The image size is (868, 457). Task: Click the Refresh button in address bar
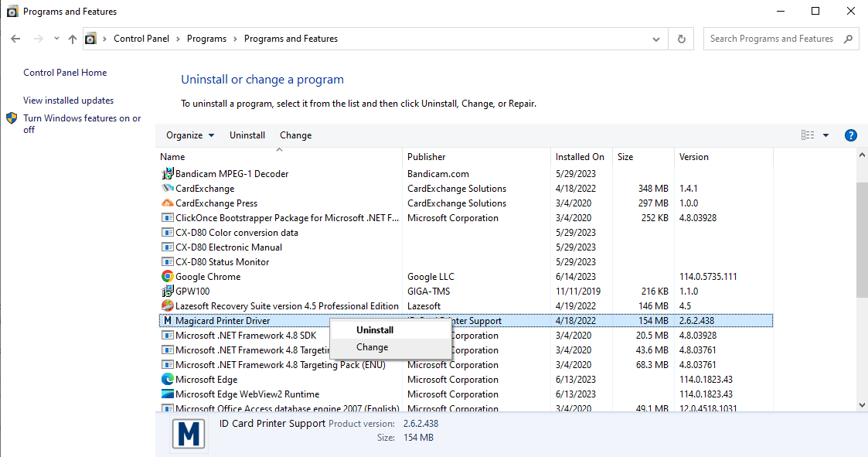pyautogui.click(x=682, y=39)
